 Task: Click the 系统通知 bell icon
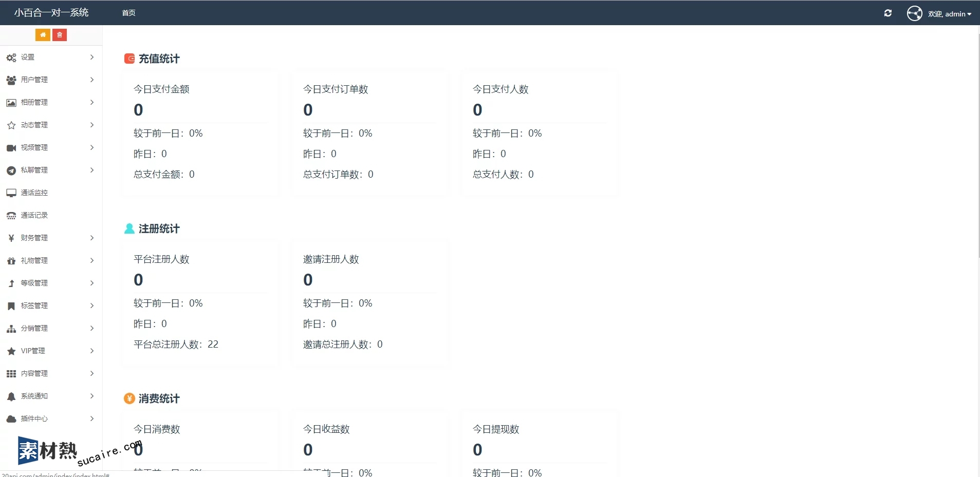[x=11, y=396]
